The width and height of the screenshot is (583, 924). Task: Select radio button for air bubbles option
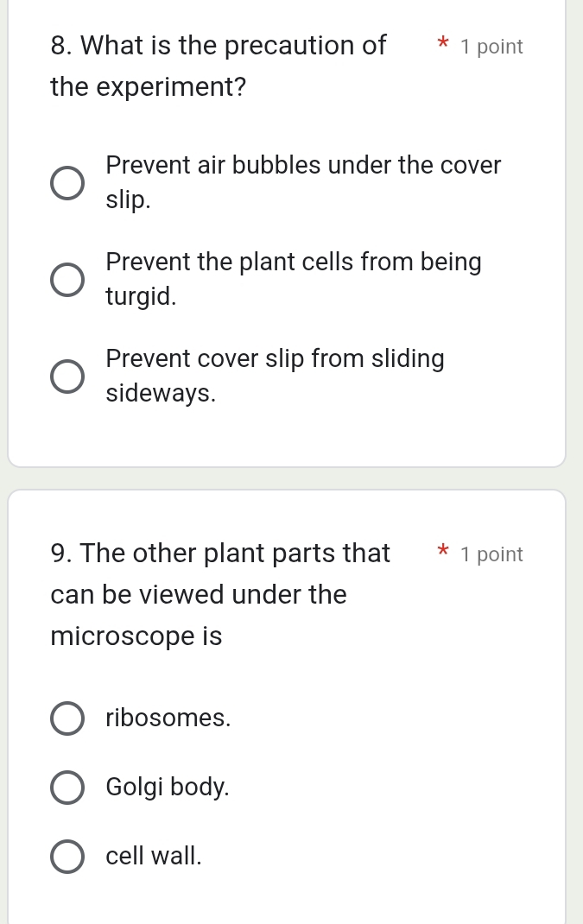coord(67,184)
